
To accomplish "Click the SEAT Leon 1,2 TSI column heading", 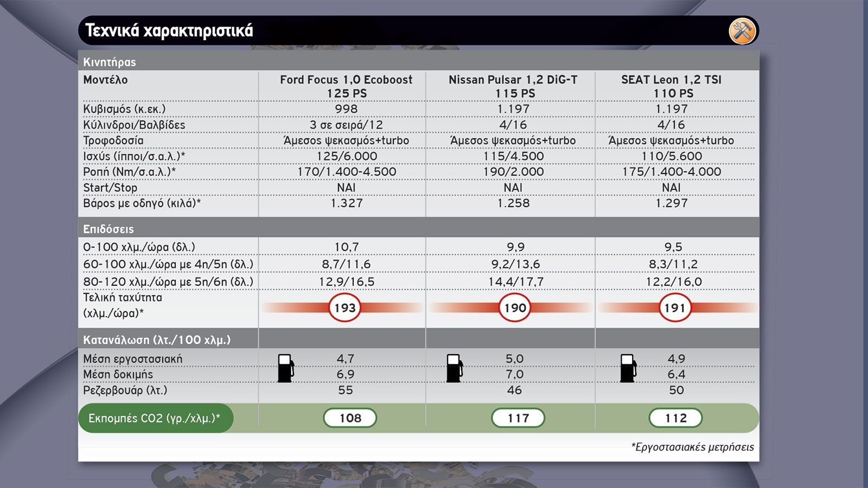I will click(672, 86).
